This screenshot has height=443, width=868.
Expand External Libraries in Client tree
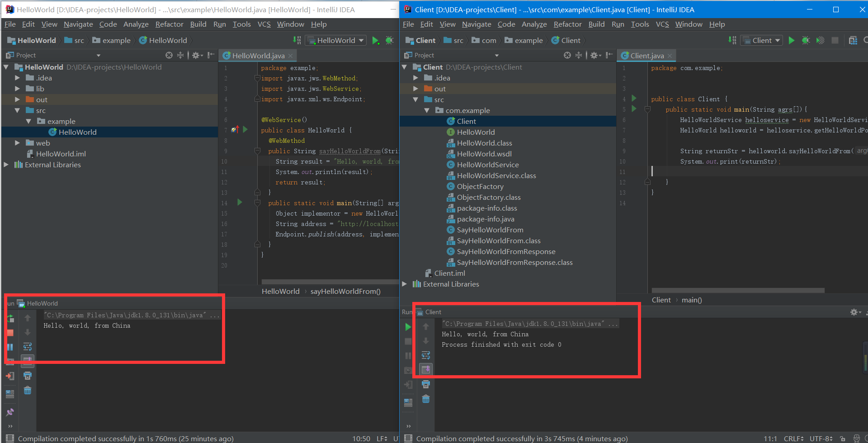[404, 284]
